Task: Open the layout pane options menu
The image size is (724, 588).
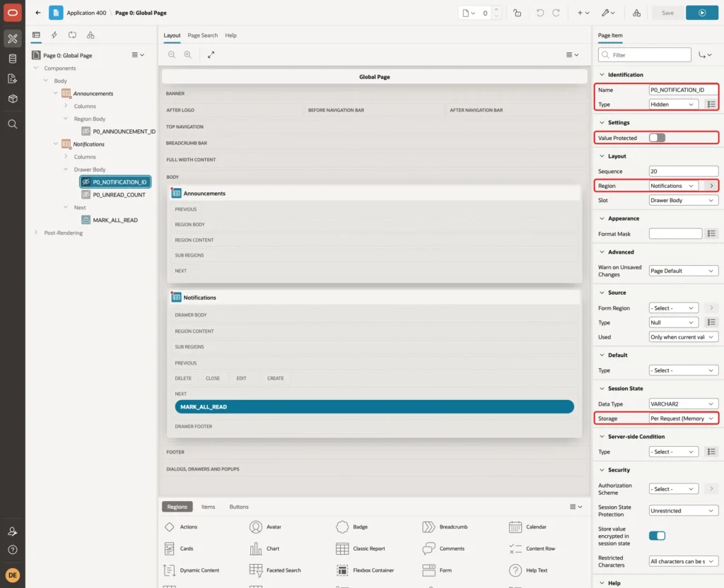Action: tap(572, 55)
